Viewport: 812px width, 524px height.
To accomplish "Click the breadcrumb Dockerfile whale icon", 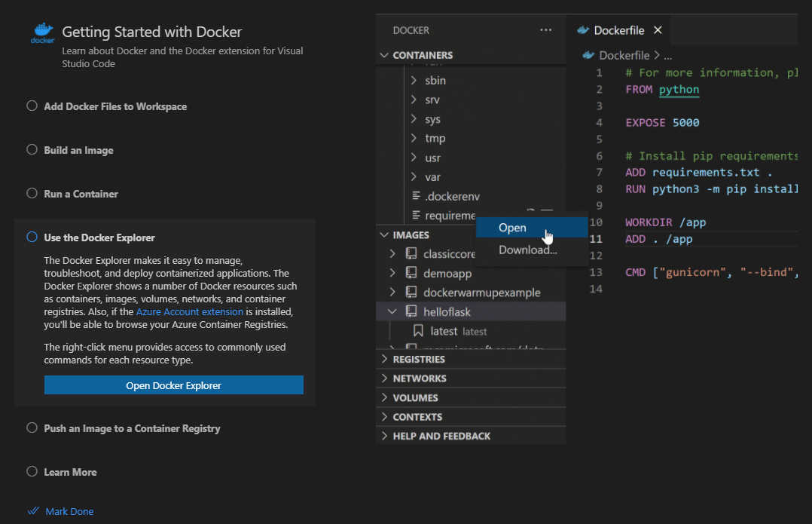I will (x=588, y=55).
